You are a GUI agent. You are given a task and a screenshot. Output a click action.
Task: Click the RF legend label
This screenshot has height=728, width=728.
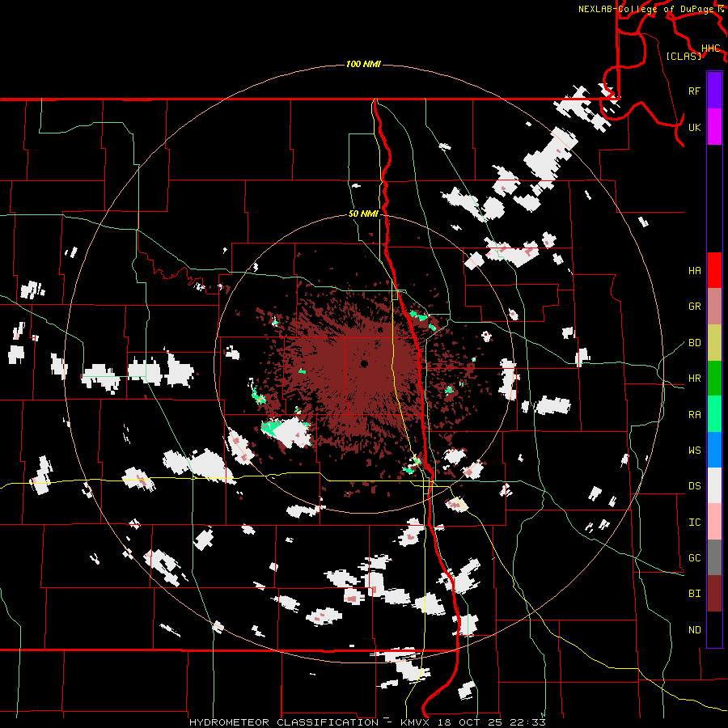(x=694, y=91)
